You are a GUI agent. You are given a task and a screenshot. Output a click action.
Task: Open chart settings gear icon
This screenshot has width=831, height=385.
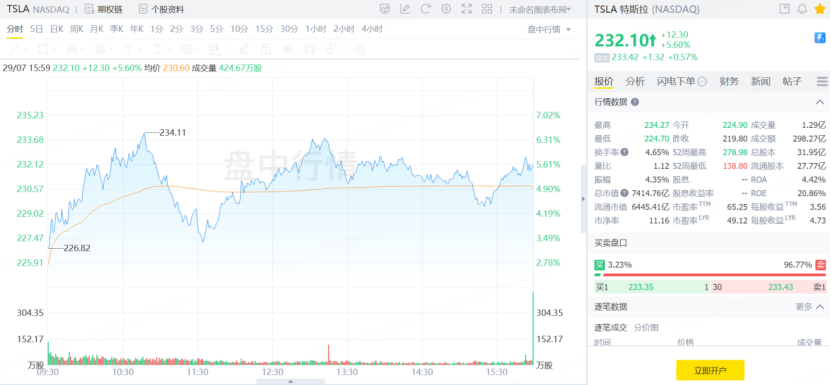pyautogui.click(x=446, y=8)
